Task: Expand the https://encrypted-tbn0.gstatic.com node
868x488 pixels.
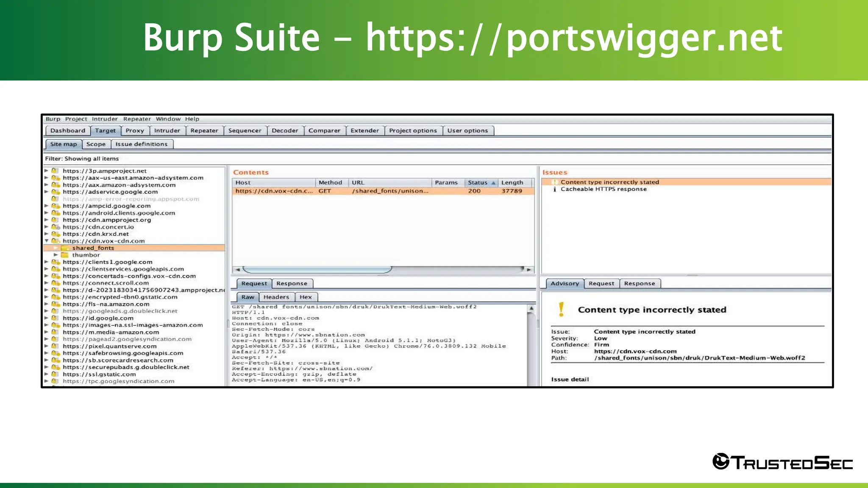Action: click(47, 297)
